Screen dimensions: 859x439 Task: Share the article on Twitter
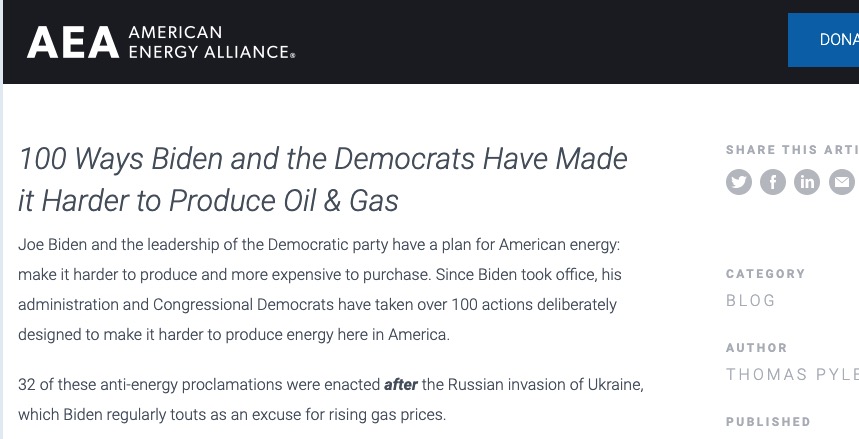(738, 181)
